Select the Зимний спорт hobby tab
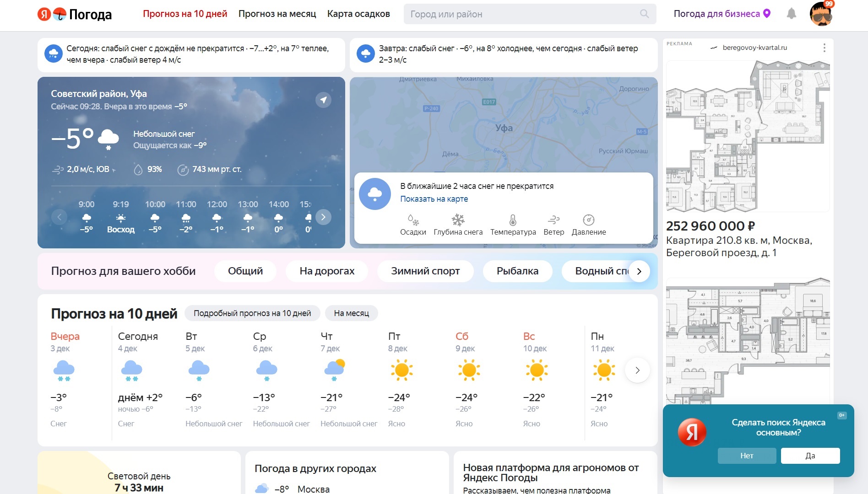 pos(425,271)
